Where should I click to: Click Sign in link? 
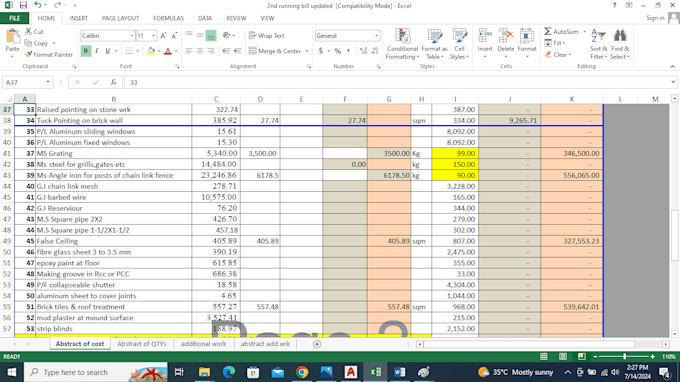pyautogui.click(x=655, y=18)
